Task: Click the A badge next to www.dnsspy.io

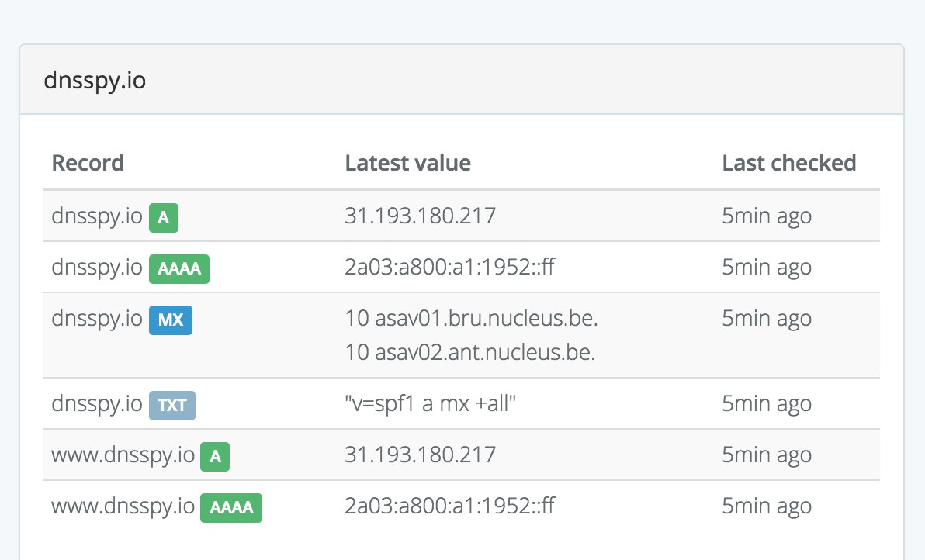Action: [215, 457]
